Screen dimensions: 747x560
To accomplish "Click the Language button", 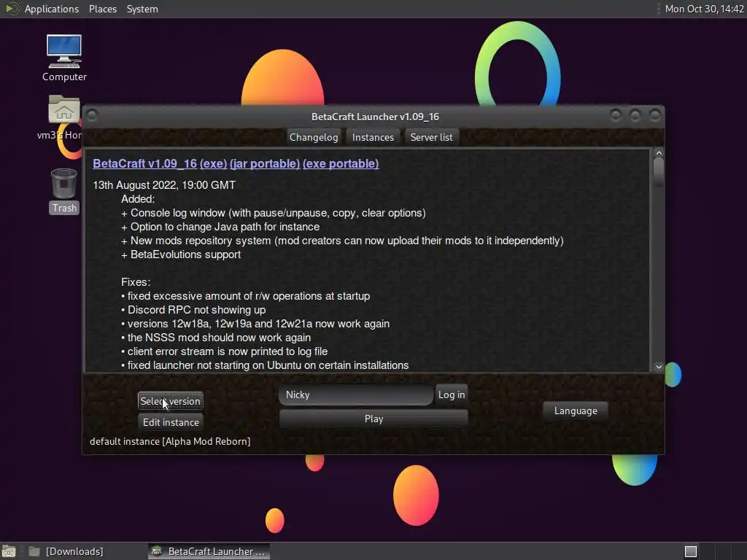I will [x=576, y=411].
